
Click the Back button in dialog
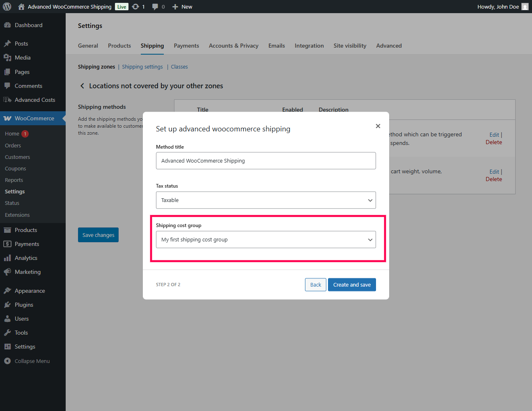coord(316,285)
